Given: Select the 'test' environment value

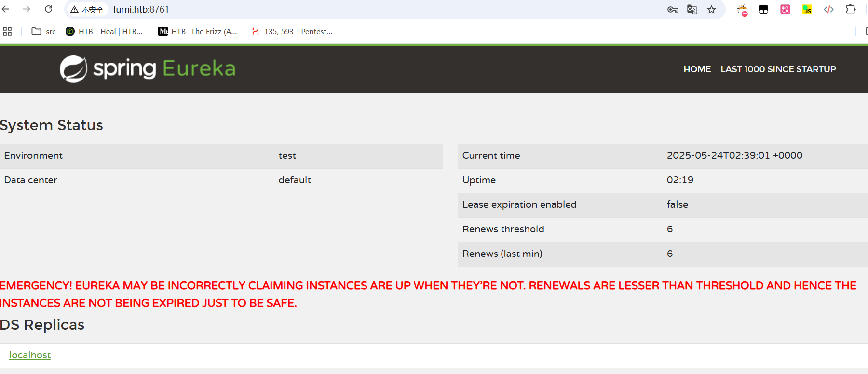Looking at the screenshot, I should click(287, 156).
